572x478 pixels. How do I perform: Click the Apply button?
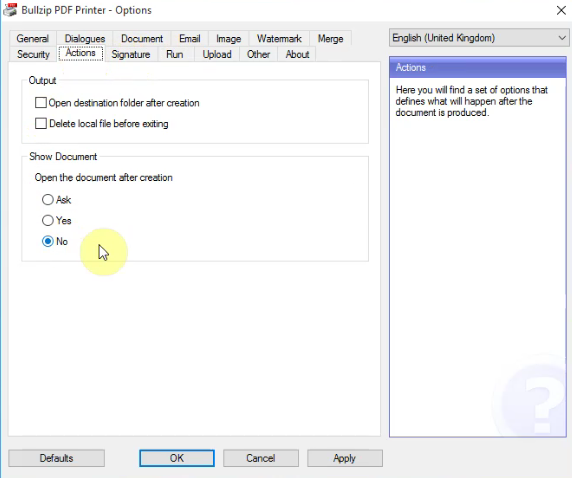pyautogui.click(x=345, y=458)
